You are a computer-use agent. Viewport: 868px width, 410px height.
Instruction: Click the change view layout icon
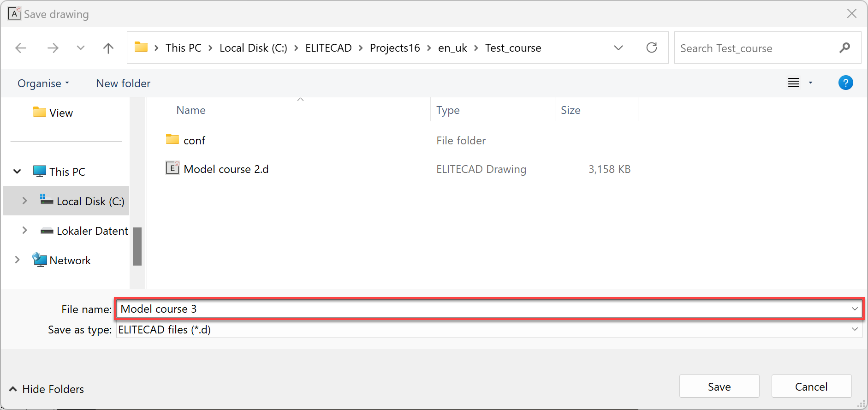click(793, 83)
